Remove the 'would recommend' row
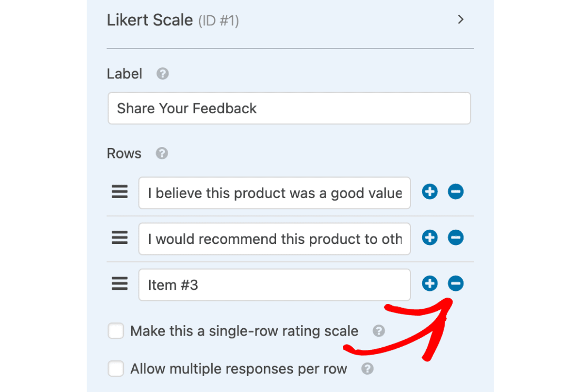The width and height of the screenshot is (588, 392). coord(456,238)
